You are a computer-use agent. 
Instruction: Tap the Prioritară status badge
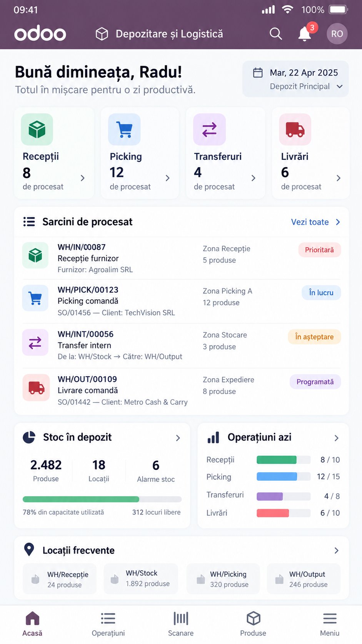point(319,250)
